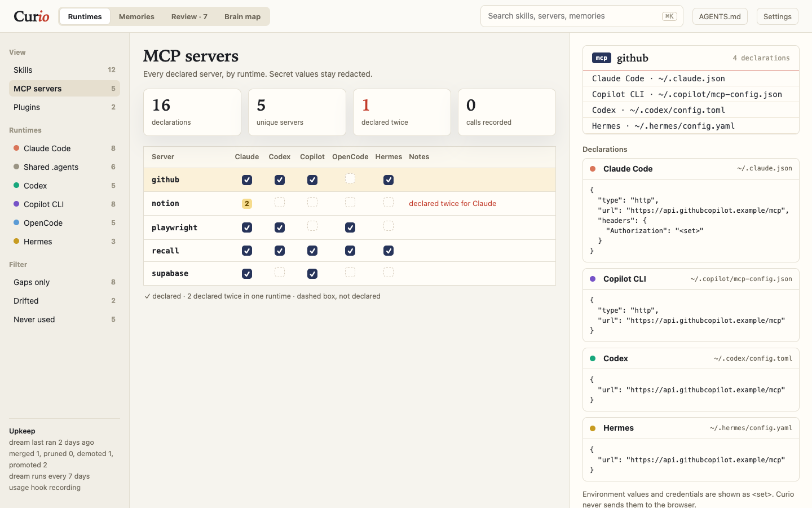Select the playwright server row name

(x=174, y=227)
